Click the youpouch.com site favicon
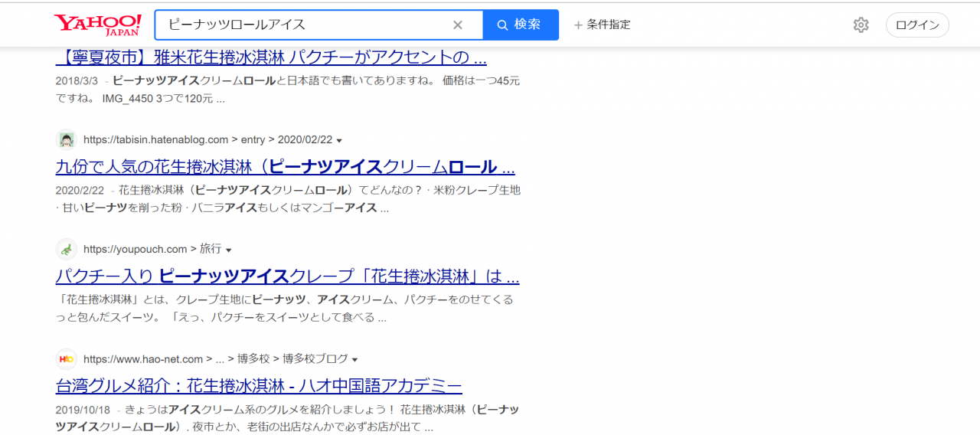Image resolution: width=980 pixels, height=435 pixels. click(67, 249)
